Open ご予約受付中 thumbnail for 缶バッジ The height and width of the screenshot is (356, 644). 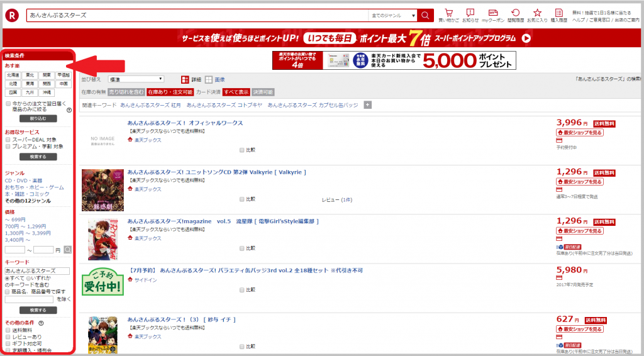(103, 281)
